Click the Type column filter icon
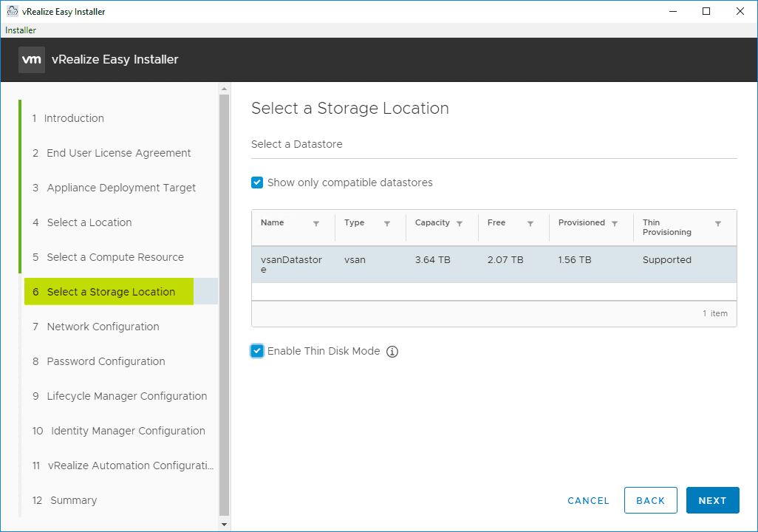Viewport: 758px width, 532px height. pyautogui.click(x=387, y=224)
